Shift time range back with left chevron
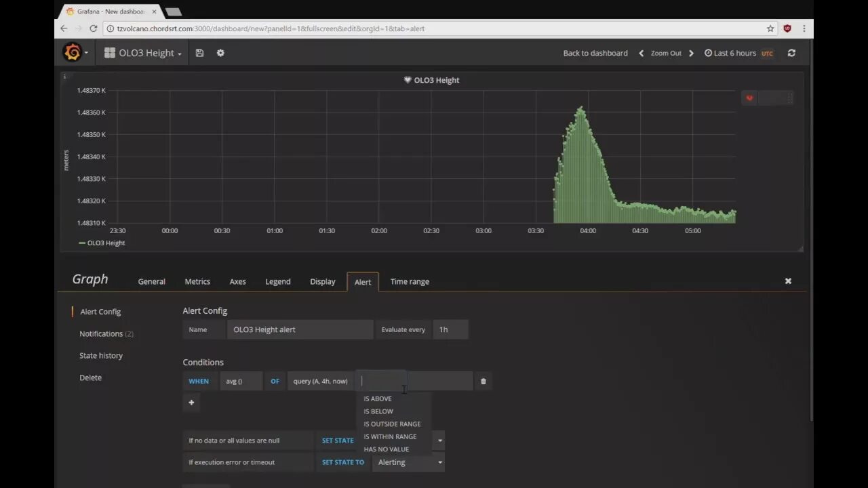 [x=641, y=53]
